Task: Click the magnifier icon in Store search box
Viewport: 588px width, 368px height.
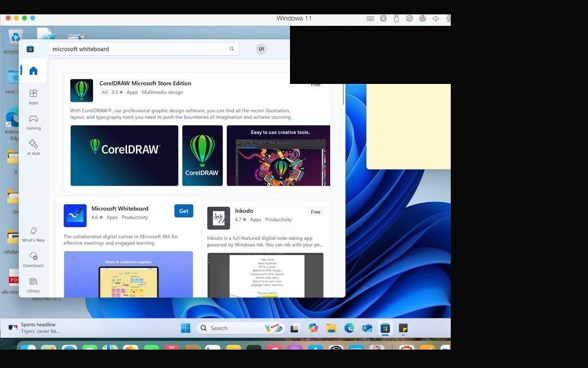Action: 232,49
